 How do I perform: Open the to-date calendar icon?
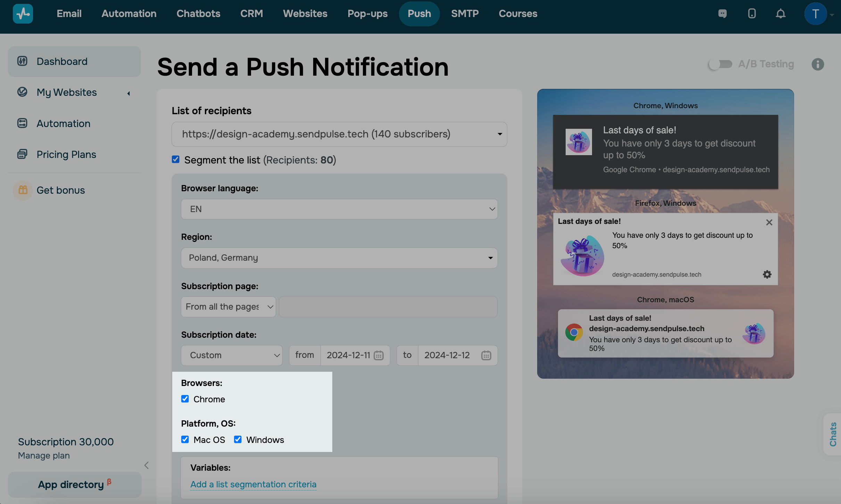coord(486,355)
